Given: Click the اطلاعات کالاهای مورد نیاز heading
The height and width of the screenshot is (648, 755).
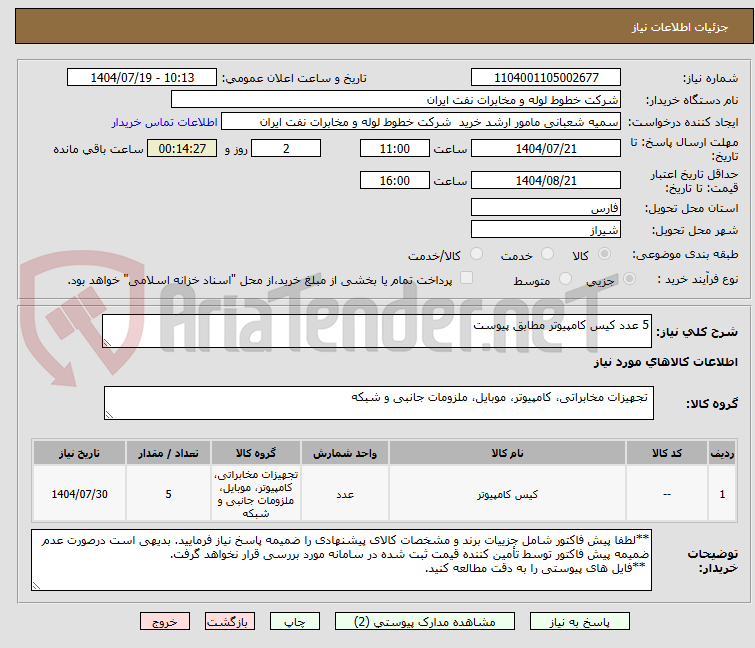Looking at the screenshot, I should point(665,362).
